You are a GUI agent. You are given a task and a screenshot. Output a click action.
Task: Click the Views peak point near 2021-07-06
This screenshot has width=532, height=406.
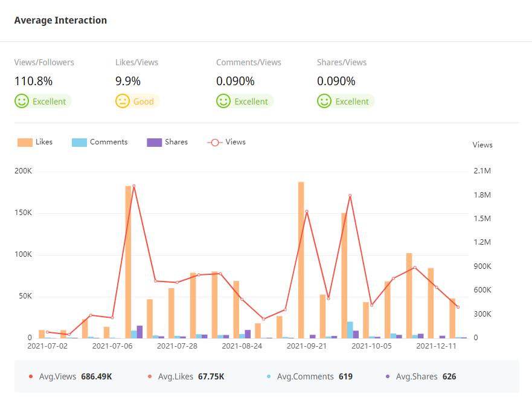(133, 186)
